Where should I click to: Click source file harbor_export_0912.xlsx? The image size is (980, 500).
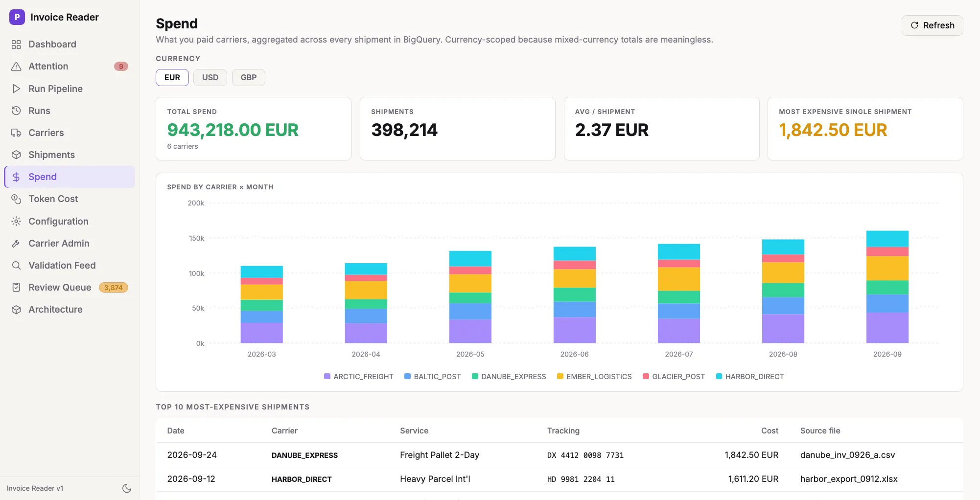click(x=849, y=479)
